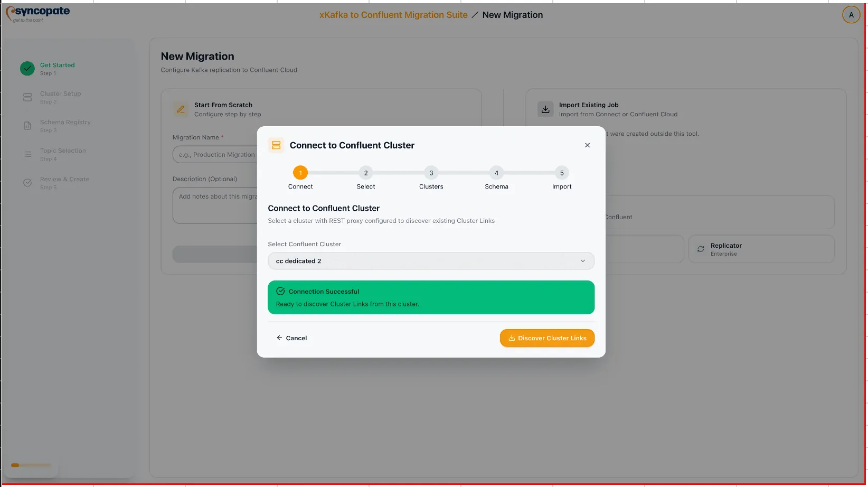Click the Discover Cluster Links button
Image resolution: width=868 pixels, height=487 pixels.
[x=547, y=338]
